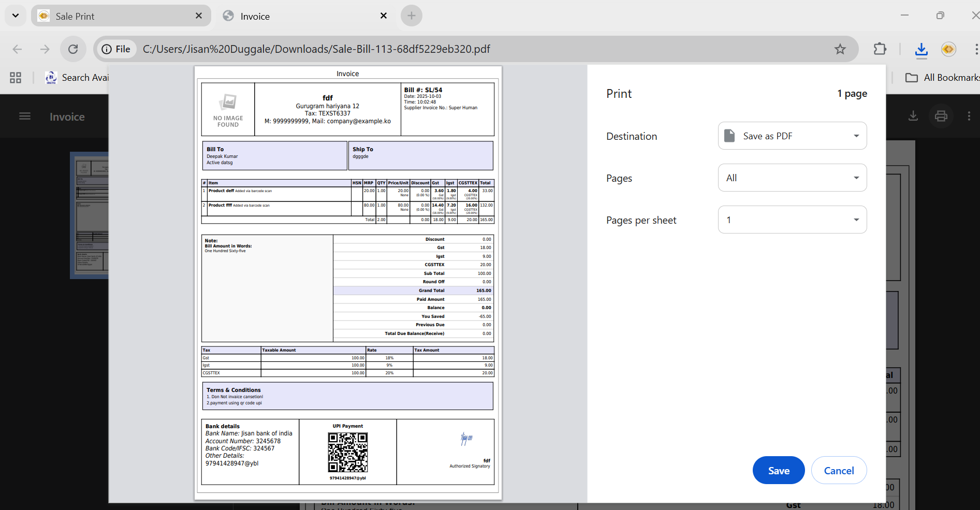Click the PDF viewer download icon

click(913, 116)
